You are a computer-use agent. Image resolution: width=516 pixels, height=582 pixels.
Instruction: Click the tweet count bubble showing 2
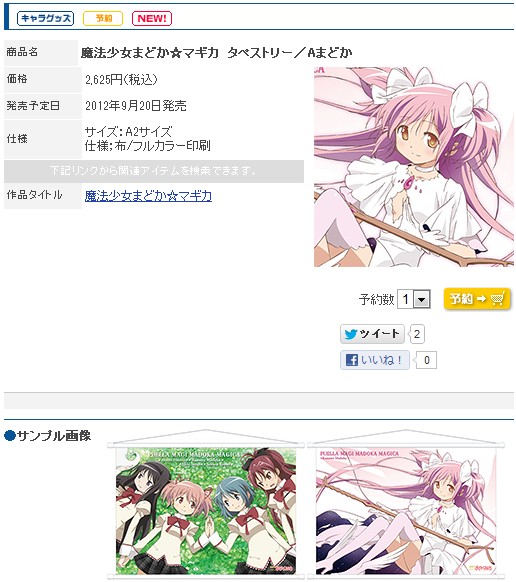coord(417,334)
